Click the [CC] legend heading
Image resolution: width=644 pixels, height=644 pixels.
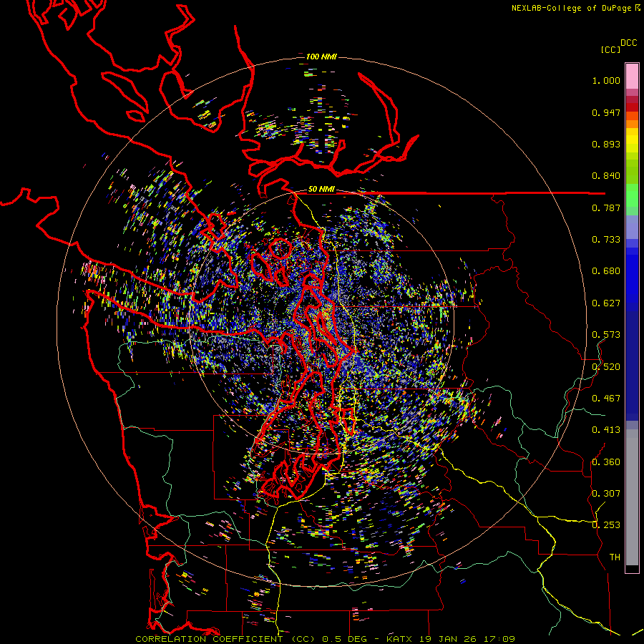click(610, 49)
